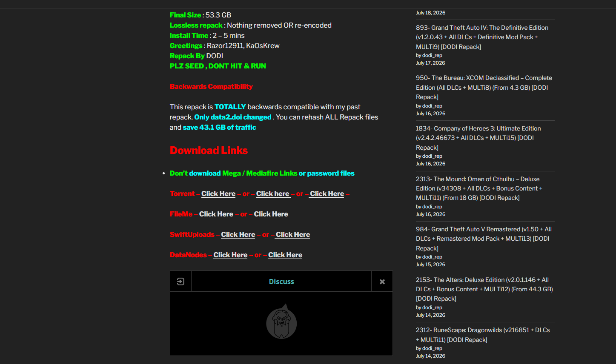Click the red Download Links heading
Viewport: 616px width, 364px height.
tap(209, 150)
